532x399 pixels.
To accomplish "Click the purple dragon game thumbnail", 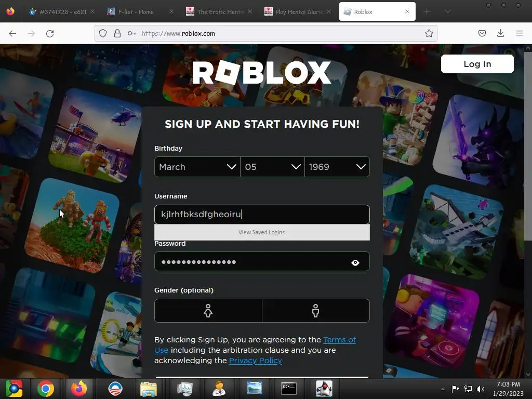I will (x=482, y=141).
